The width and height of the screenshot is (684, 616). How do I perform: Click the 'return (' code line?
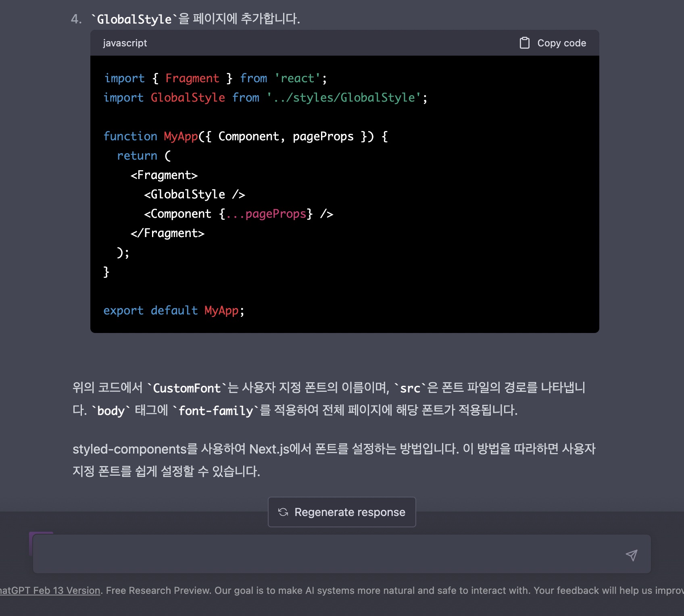point(144,156)
